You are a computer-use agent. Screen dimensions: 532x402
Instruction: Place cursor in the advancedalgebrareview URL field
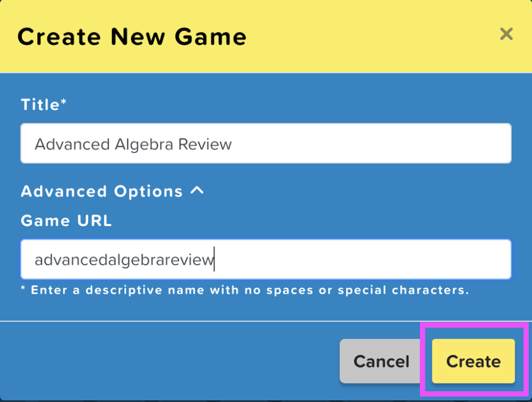[x=266, y=259]
